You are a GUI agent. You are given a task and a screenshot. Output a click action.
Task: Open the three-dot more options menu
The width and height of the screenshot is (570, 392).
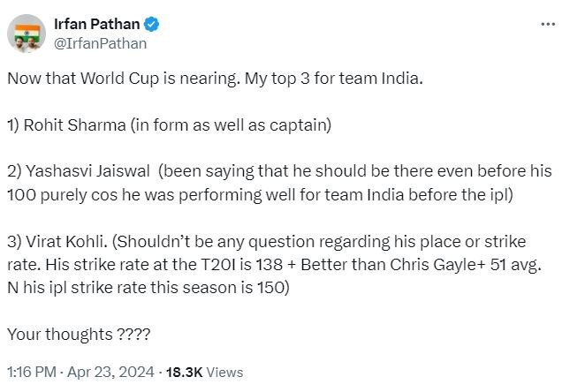(x=548, y=24)
